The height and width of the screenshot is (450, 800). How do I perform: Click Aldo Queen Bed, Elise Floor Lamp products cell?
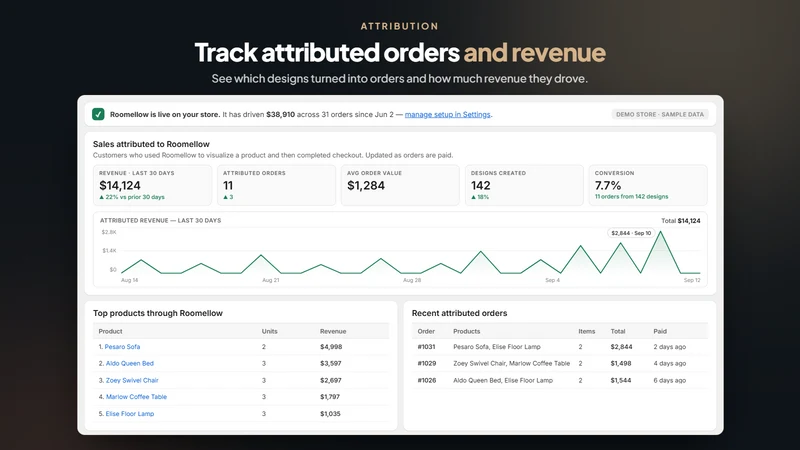coord(503,380)
